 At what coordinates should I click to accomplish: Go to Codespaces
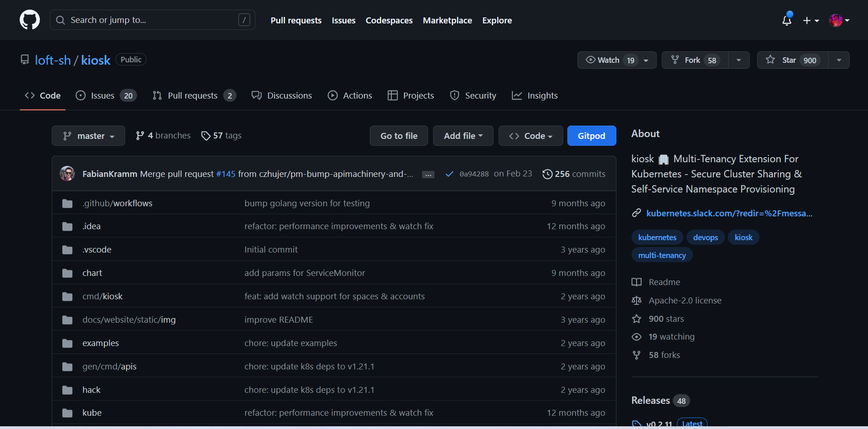[389, 21]
